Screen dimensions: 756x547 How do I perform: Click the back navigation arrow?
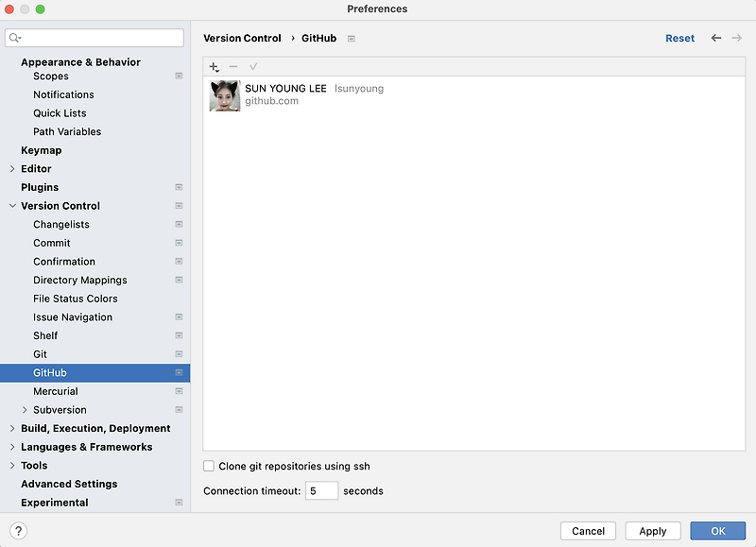pyautogui.click(x=718, y=38)
